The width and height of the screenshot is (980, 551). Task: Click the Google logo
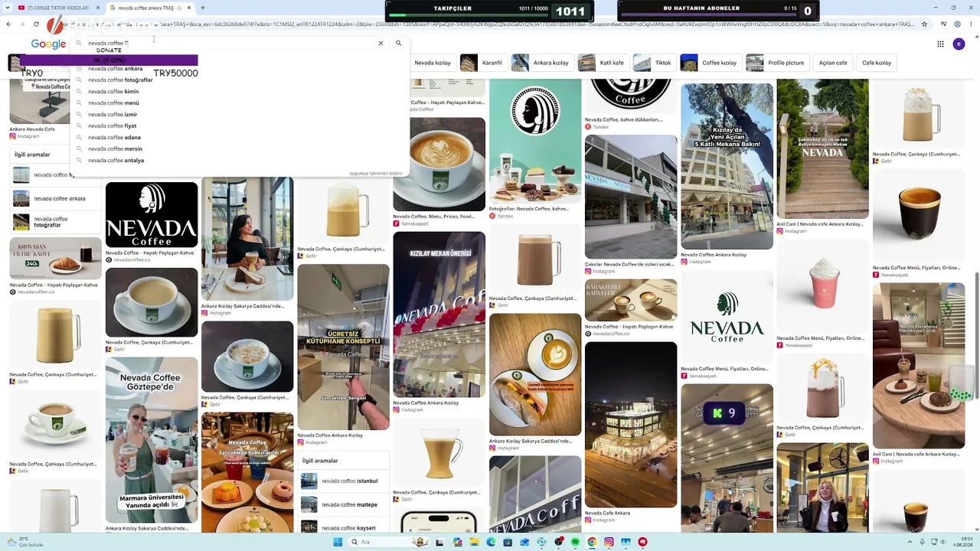48,44
